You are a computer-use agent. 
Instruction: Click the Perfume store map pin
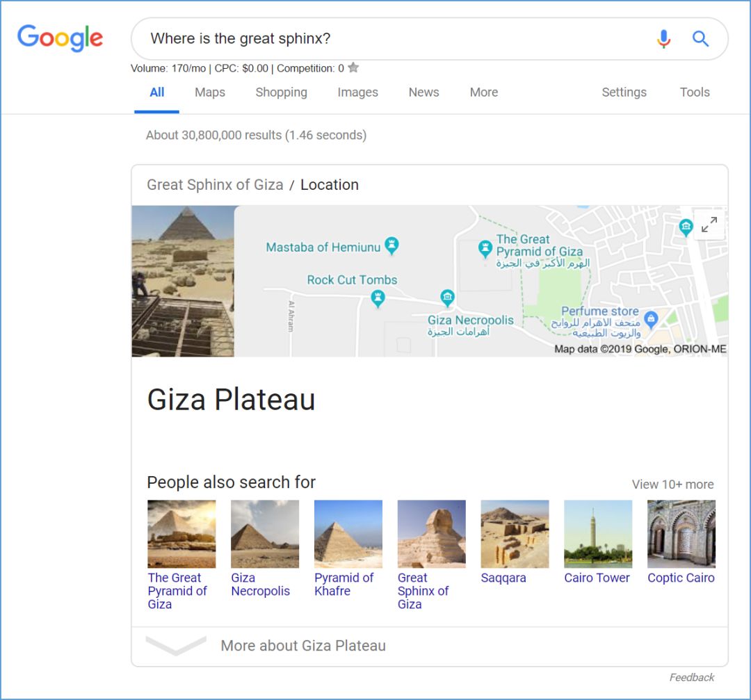tap(651, 319)
